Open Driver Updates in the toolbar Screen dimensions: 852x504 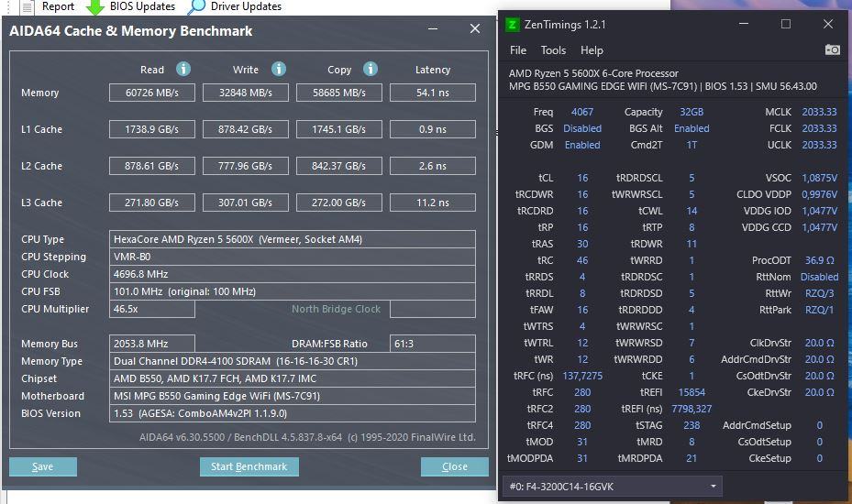click(235, 6)
